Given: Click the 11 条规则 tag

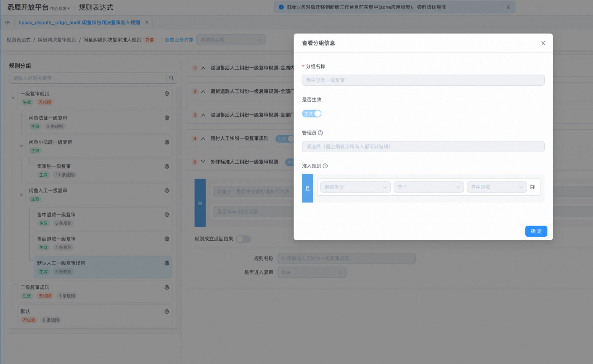Looking at the screenshot, I should (65, 175).
